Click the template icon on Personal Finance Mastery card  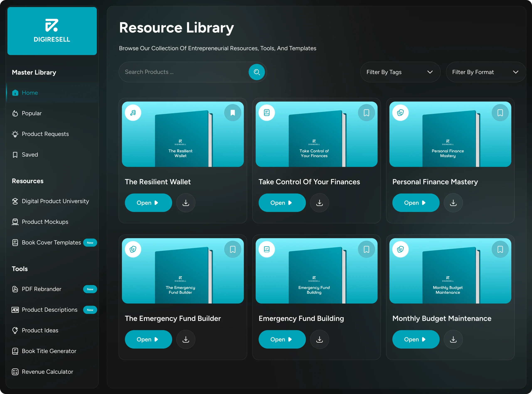(400, 113)
